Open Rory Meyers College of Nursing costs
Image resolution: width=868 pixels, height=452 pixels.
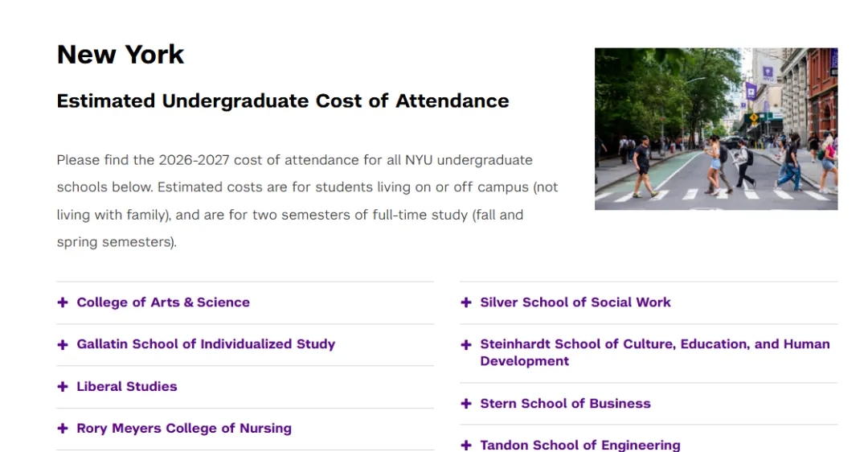(184, 429)
